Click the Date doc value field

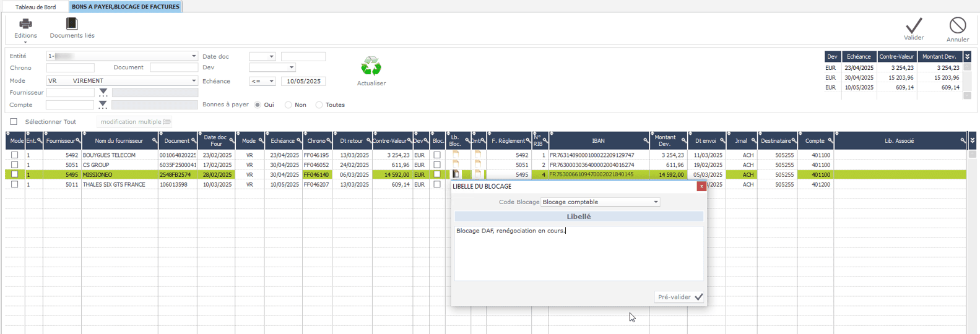pos(303,56)
